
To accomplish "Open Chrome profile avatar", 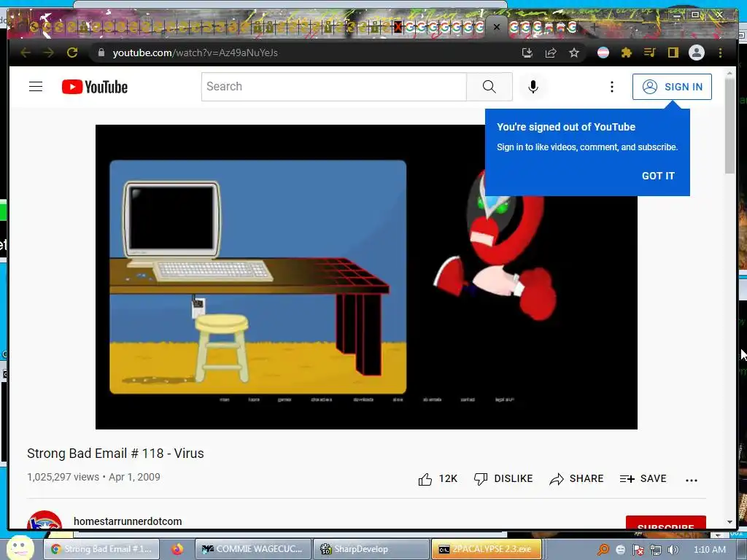I will tap(697, 52).
